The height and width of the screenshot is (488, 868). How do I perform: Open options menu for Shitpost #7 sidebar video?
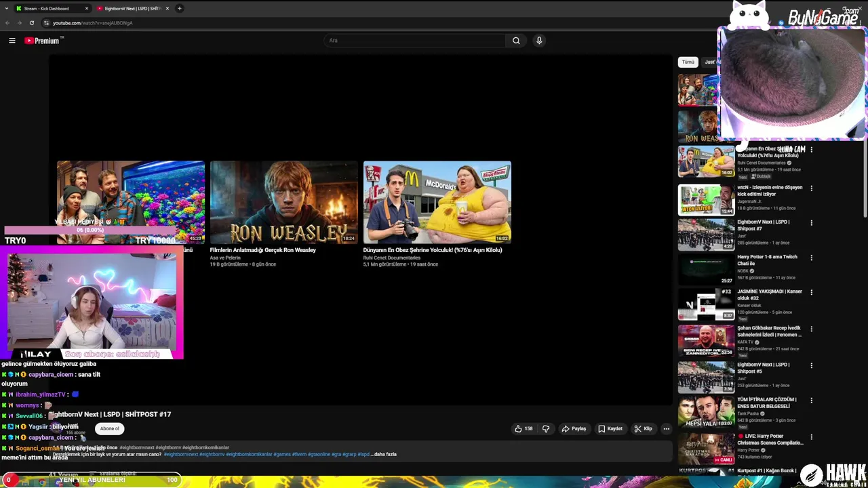[x=812, y=223]
